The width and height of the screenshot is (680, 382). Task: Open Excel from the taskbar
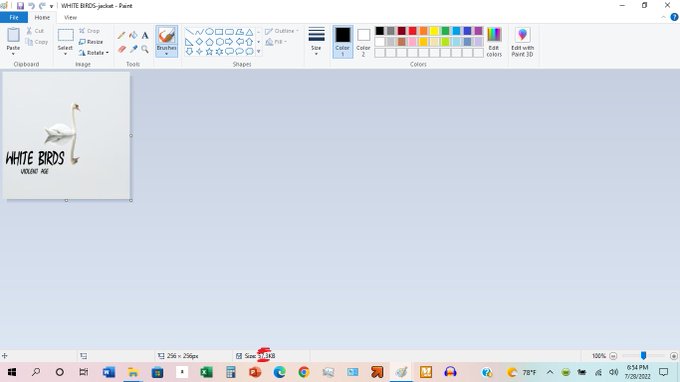206,372
